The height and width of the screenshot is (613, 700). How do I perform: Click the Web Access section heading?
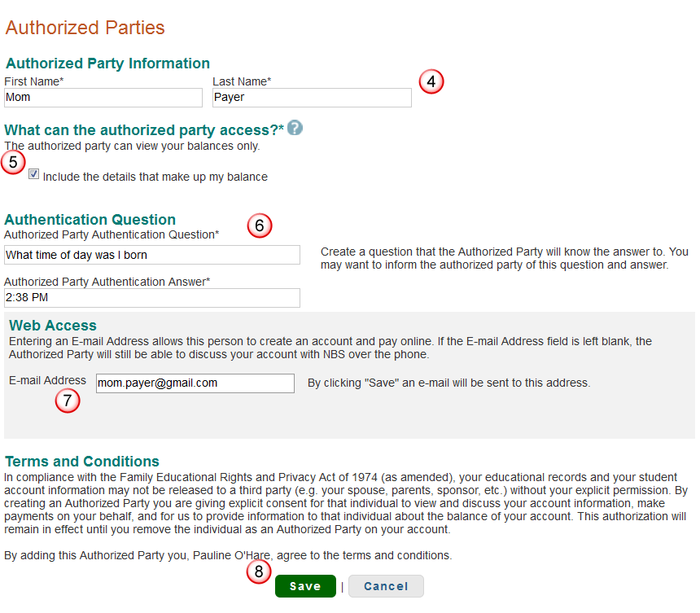[53, 326]
